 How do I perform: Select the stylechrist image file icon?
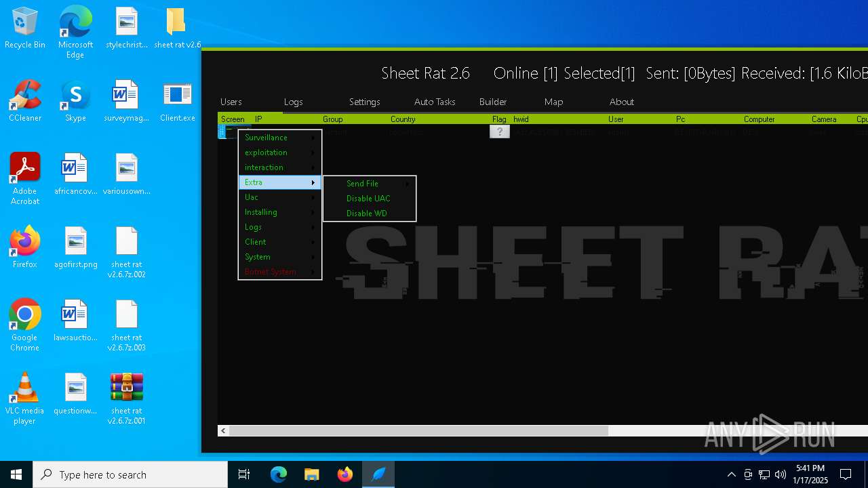click(127, 28)
